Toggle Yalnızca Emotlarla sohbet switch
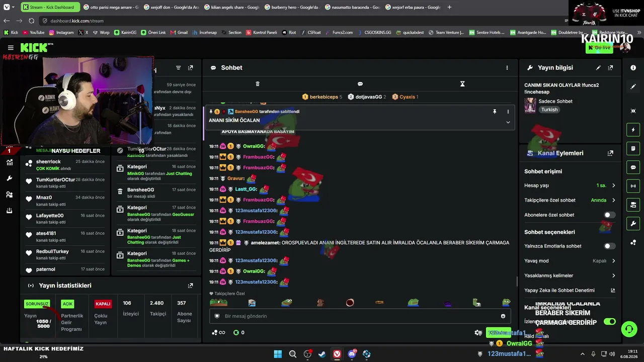The height and width of the screenshot is (362, 644). click(x=609, y=246)
